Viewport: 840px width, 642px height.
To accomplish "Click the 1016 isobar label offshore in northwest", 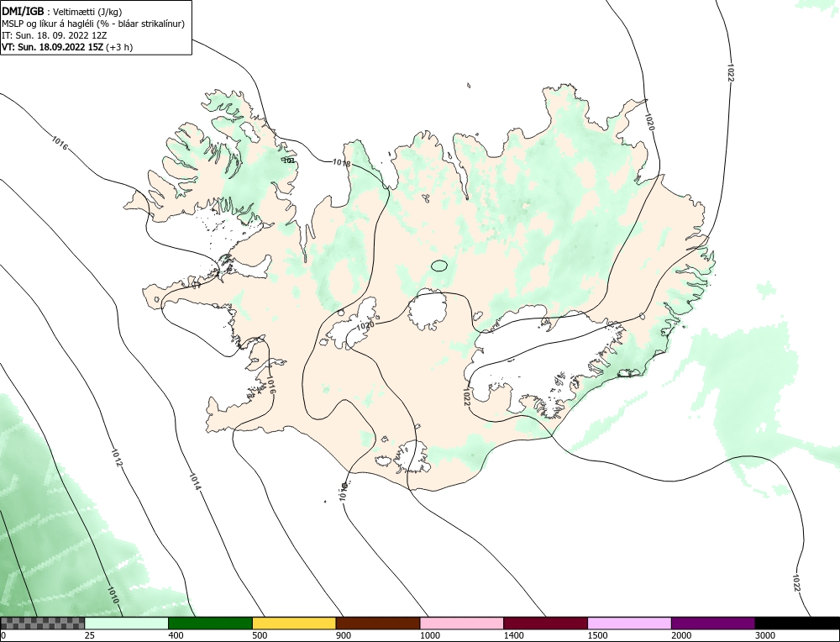I will point(60,143).
